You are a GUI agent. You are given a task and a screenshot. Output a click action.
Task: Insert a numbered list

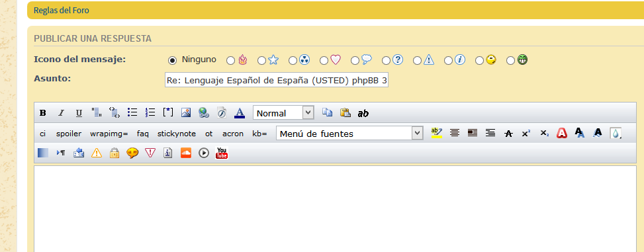tap(150, 112)
